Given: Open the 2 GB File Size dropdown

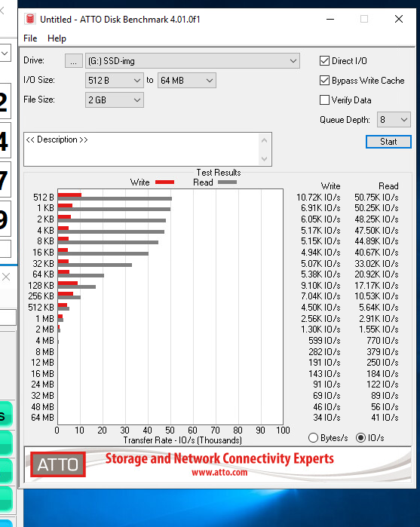Looking at the screenshot, I should click(x=115, y=100).
